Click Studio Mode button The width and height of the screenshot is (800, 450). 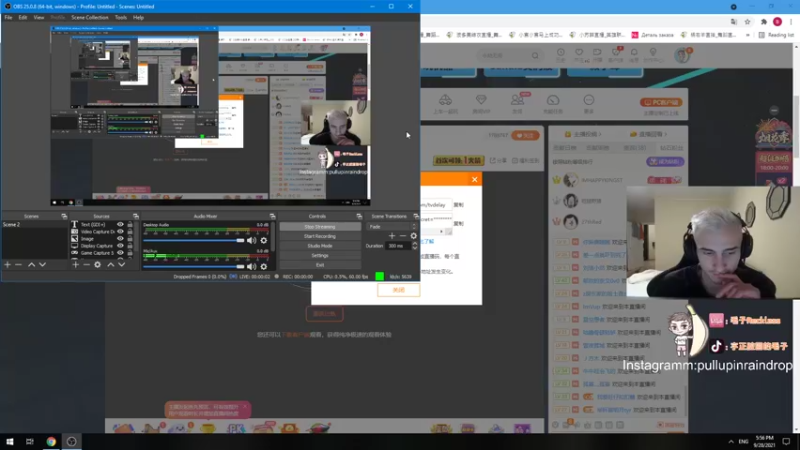click(320, 246)
